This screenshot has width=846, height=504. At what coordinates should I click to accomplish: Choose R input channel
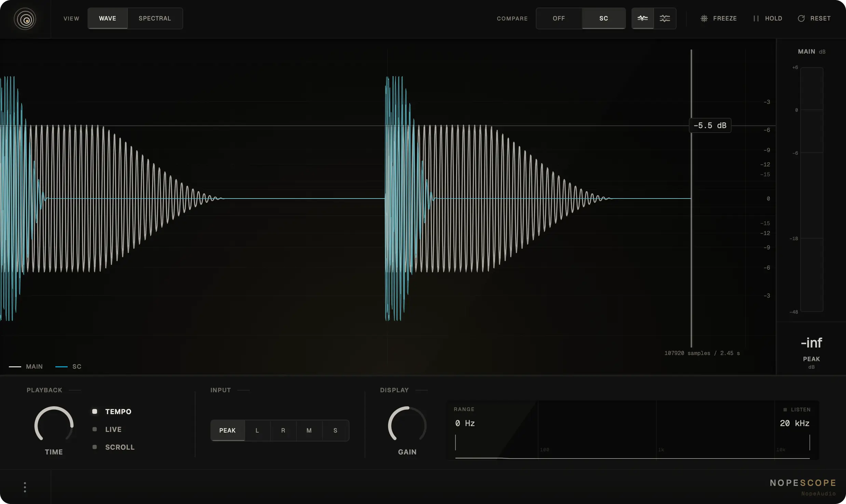[283, 431]
